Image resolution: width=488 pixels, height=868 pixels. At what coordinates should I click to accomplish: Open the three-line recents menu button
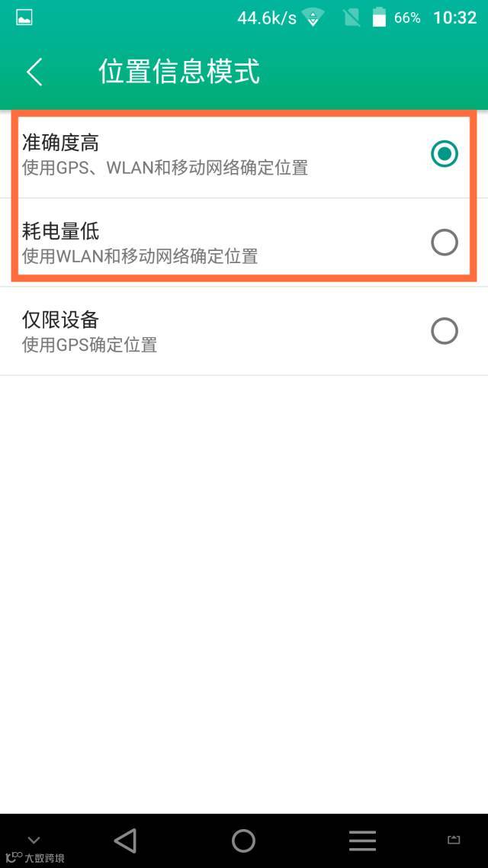pos(362,841)
